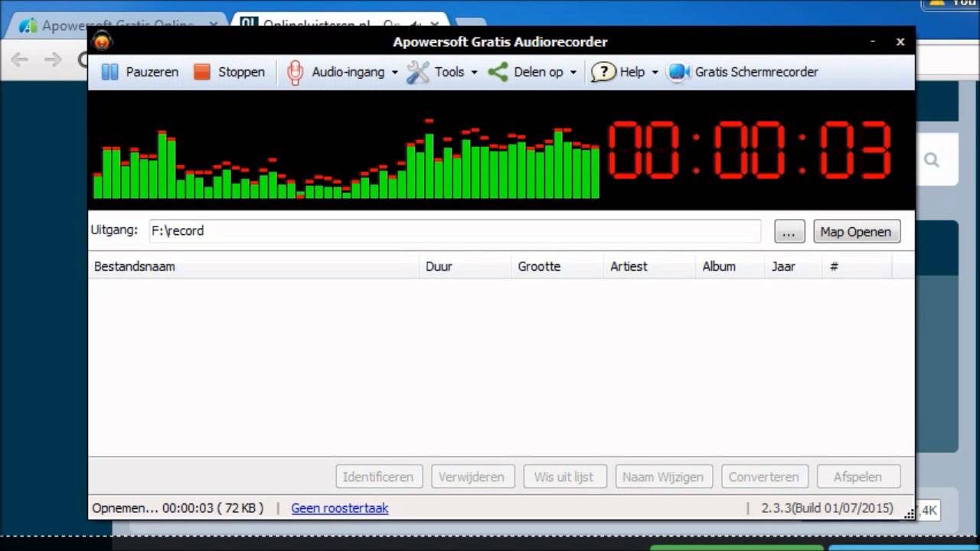
Task: Click the Map Openen button
Action: [x=856, y=232]
